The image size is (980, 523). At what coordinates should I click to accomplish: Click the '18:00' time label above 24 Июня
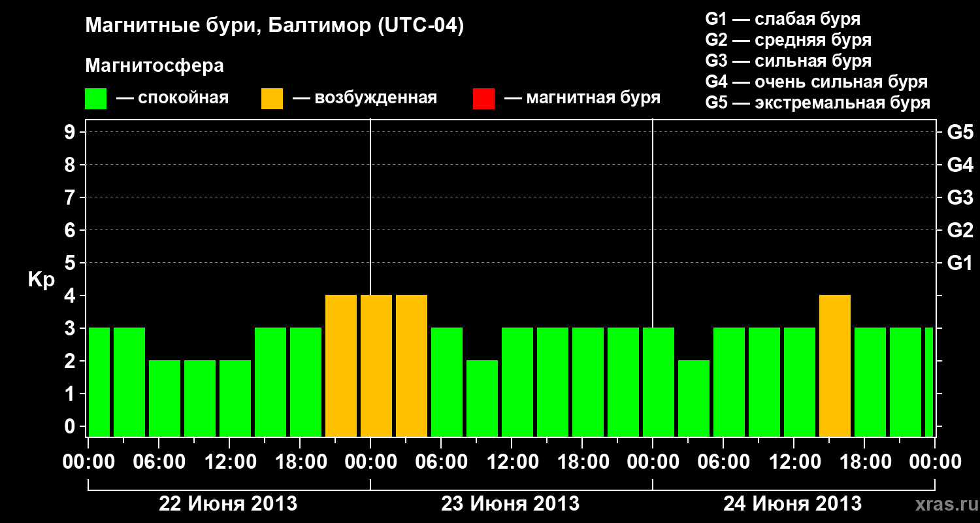tap(864, 462)
